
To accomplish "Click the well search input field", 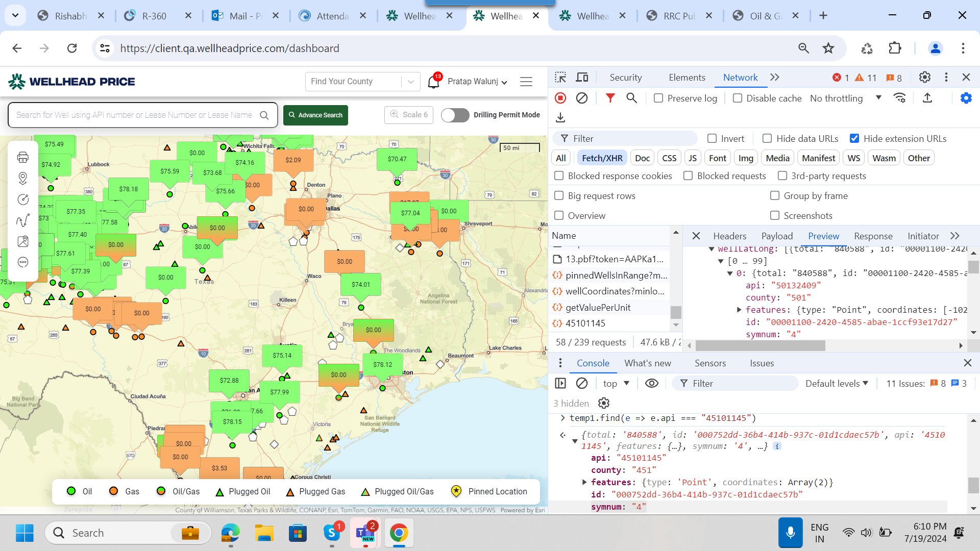I will (134, 115).
